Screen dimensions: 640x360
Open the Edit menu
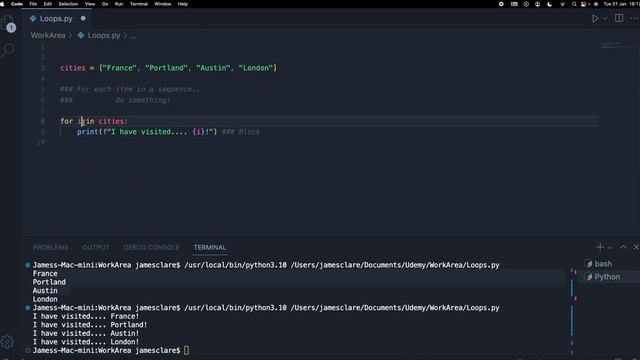coord(48,4)
